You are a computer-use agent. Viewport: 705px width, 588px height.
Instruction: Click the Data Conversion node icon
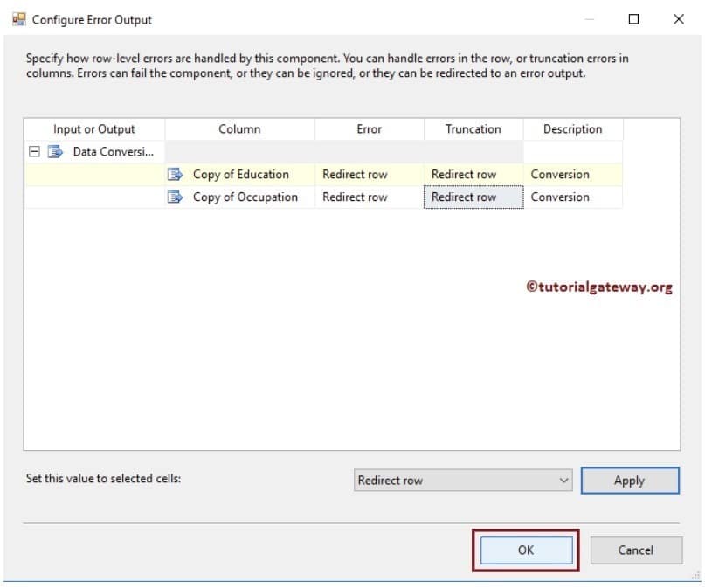point(56,151)
